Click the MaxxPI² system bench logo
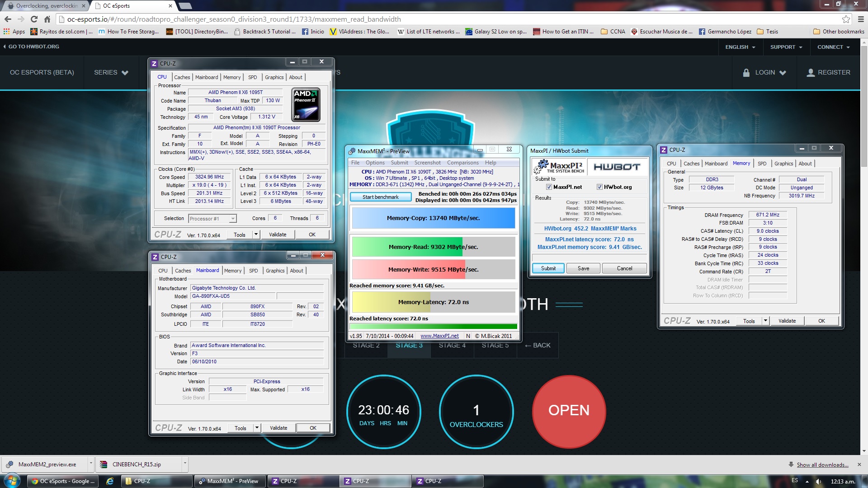868x488 pixels. coord(560,167)
